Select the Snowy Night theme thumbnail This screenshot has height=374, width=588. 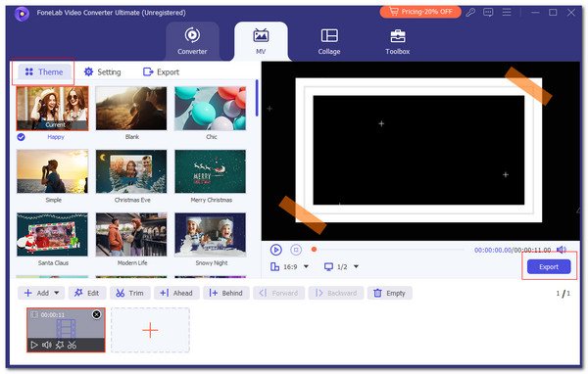(x=211, y=235)
